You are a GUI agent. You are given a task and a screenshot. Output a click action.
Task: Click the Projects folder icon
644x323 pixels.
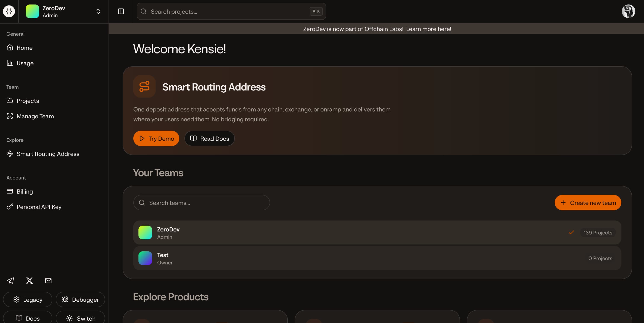pyautogui.click(x=10, y=100)
